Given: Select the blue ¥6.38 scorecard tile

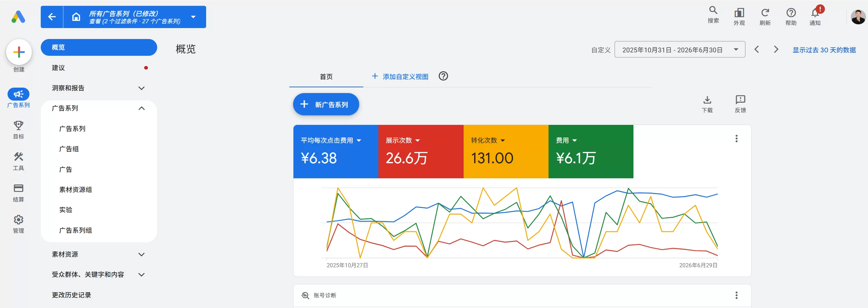Looking at the screenshot, I should tap(336, 152).
